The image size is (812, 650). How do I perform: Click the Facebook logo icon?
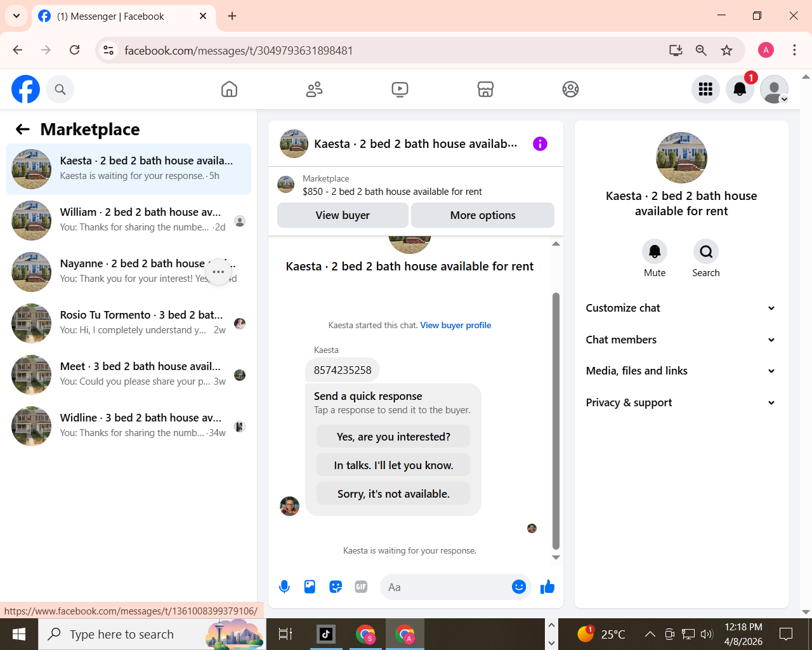25,90
